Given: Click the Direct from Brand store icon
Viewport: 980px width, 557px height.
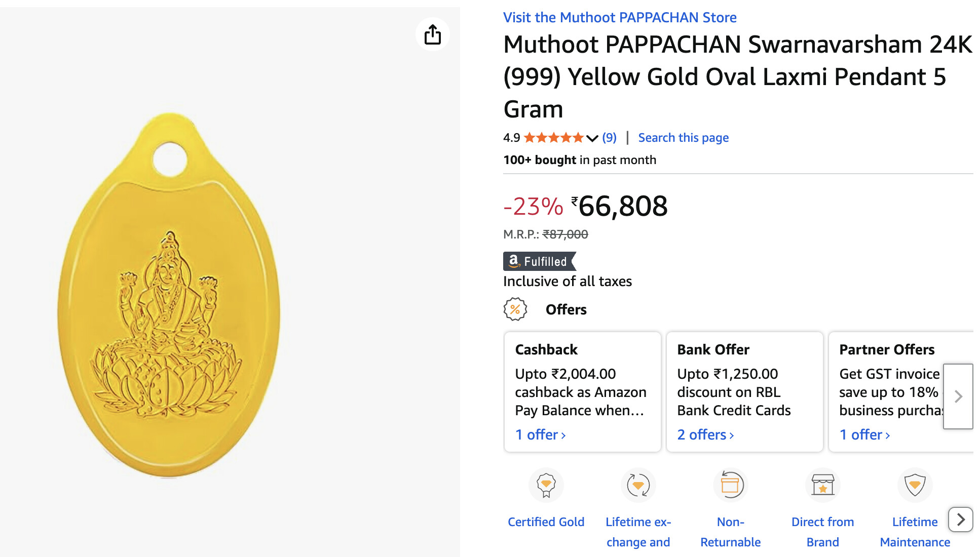Looking at the screenshot, I should 822,485.
